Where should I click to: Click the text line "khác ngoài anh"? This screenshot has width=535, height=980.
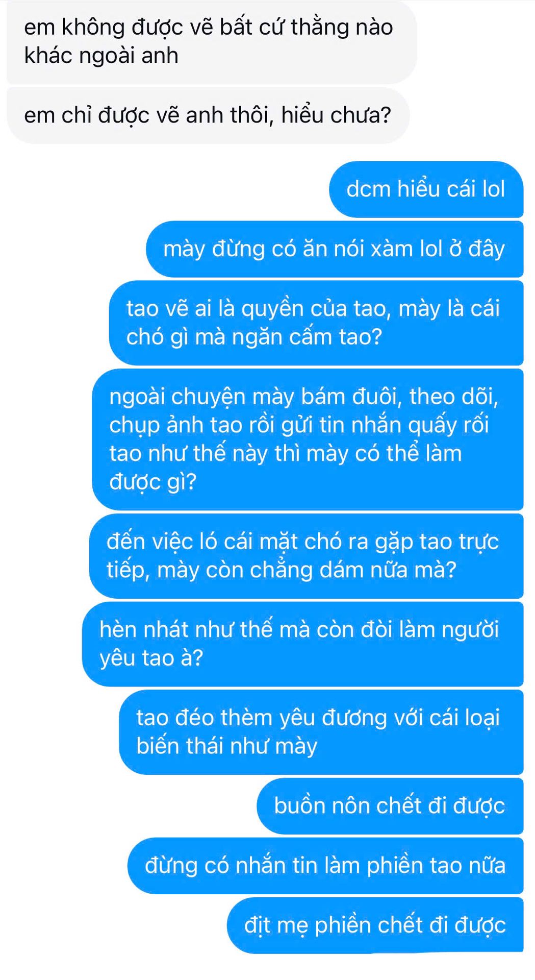click(x=101, y=56)
